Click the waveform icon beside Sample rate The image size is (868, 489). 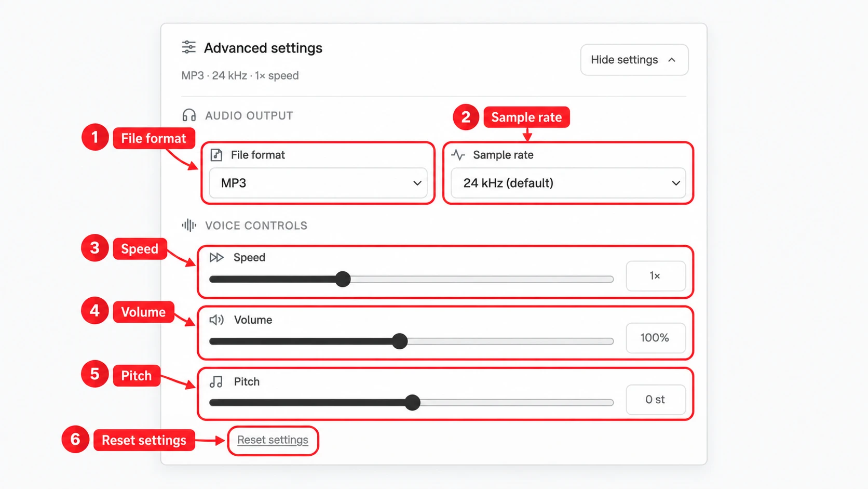pyautogui.click(x=458, y=155)
